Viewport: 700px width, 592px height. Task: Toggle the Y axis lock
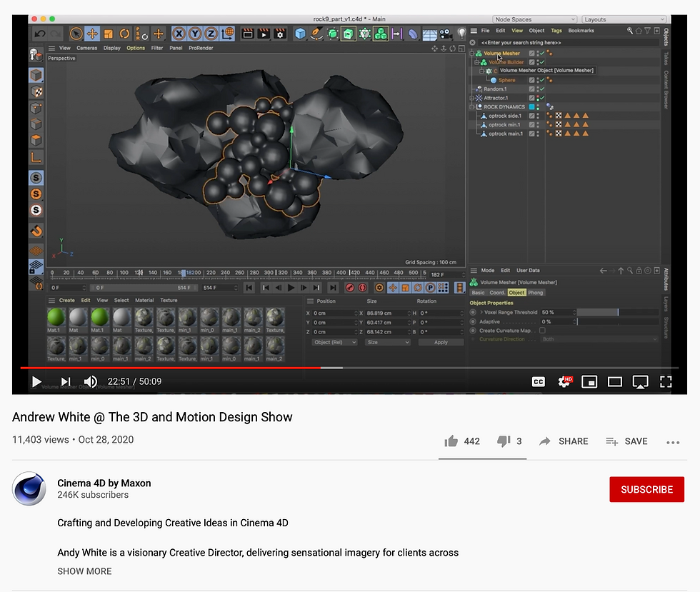[195, 34]
